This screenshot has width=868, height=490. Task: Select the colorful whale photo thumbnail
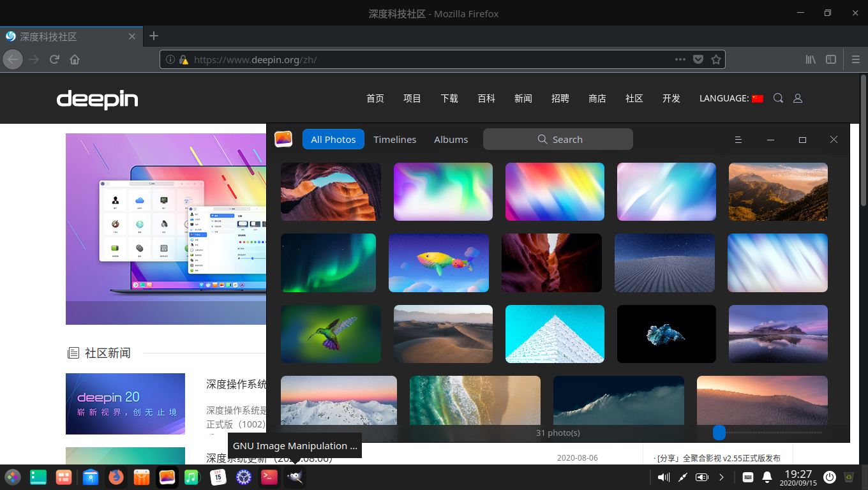click(x=438, y=263)
